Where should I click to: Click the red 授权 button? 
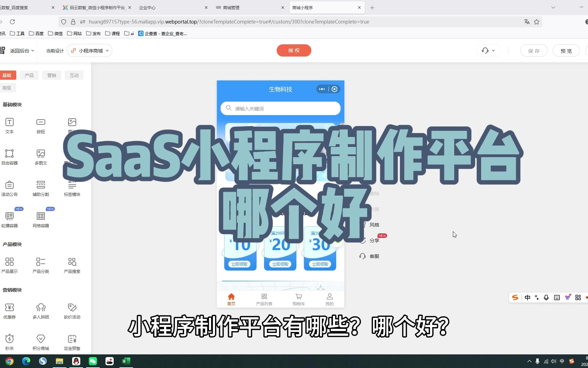[x=294, y=50]
